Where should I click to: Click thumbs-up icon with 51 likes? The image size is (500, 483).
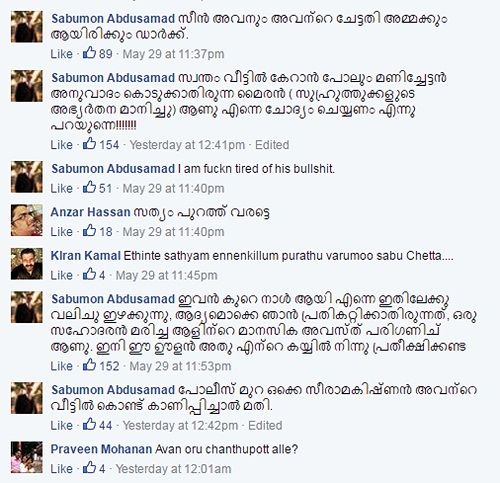[89, 187]
